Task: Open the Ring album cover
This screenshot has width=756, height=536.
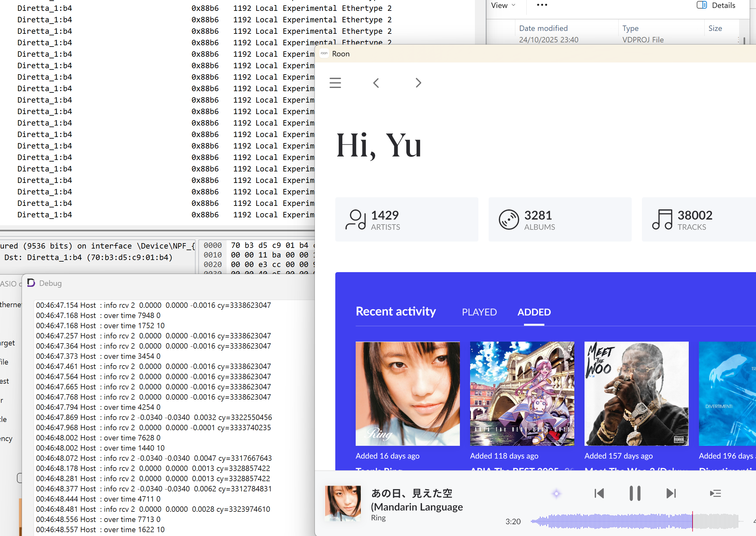Action: (407, 394)
